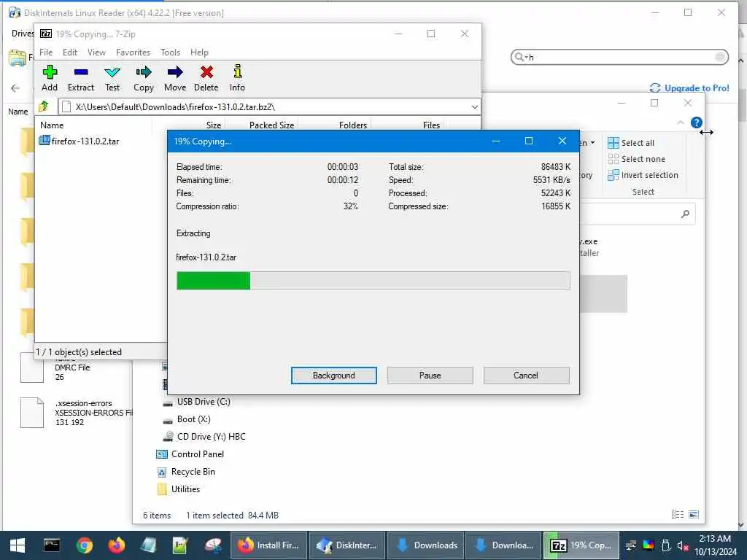
Task: Click the Background button in copy dialog
Action: click(334, 376)
